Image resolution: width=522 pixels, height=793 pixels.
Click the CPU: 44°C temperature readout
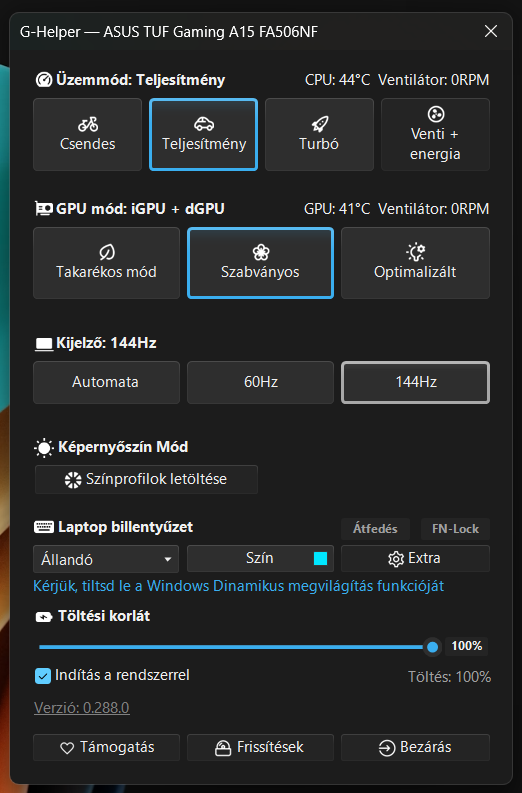pyautogui.click(x=337, y=80)
